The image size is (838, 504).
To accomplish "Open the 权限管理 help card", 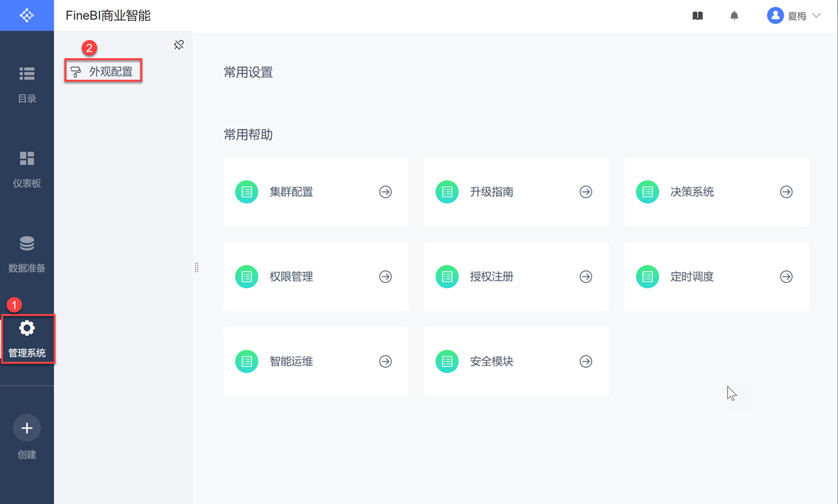I will (316, 276).
